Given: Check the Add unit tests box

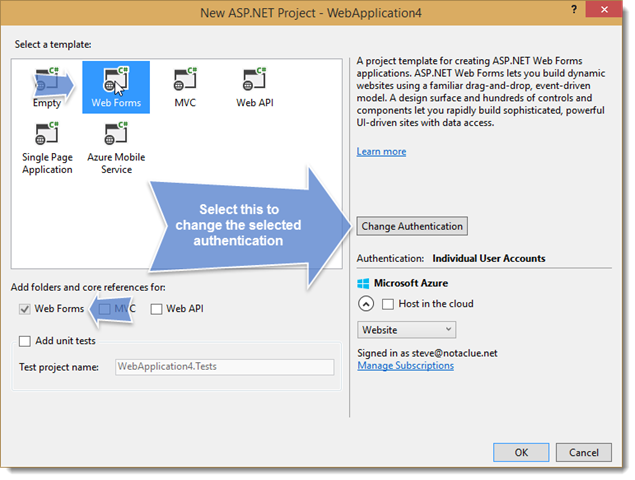Looking at the screenshot, I should pyautogui.click(x=25, y=341).
